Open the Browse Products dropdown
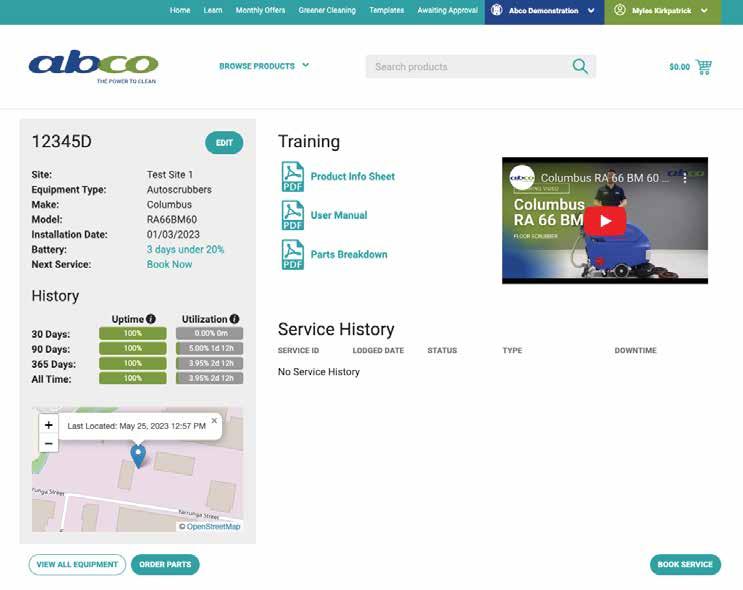The image size is (743, 590). tap(264, 66)
